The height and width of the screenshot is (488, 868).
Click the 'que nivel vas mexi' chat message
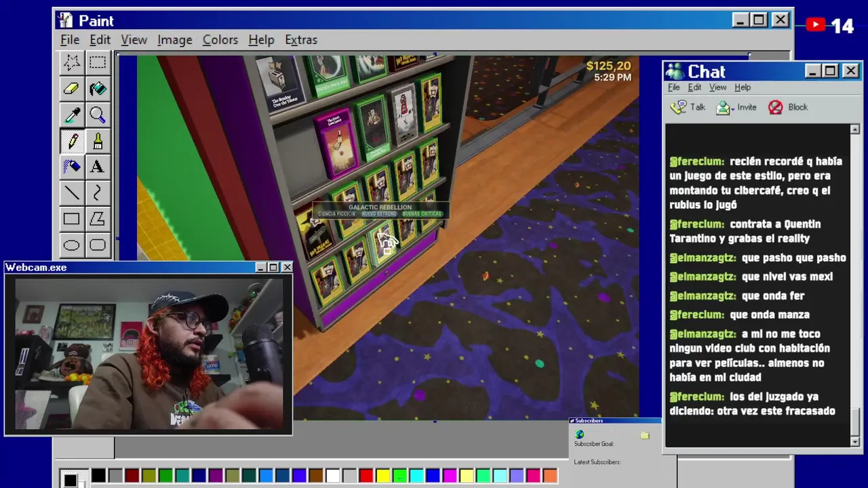click(x=751, y=277)
